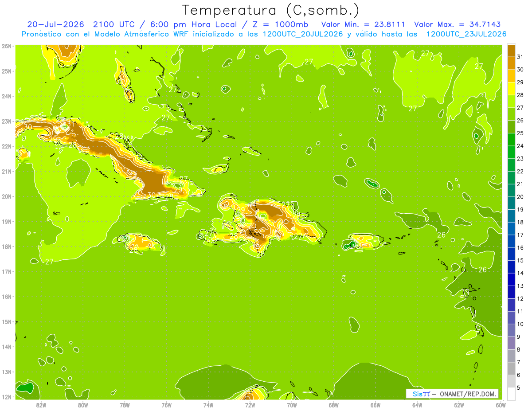Click the '66W' longitude axis label
Image resolution: width=532 pixels, height=411 pixels.
(x=375, y=405)
